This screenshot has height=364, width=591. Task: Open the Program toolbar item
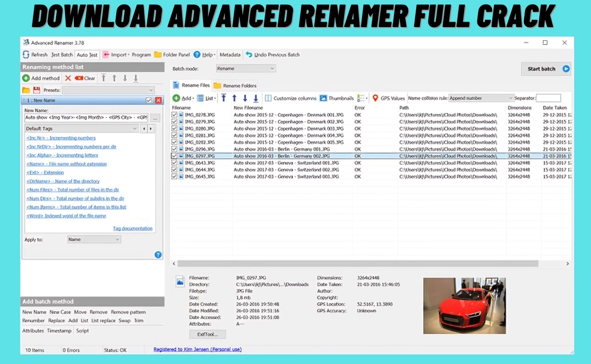(141, 55)
